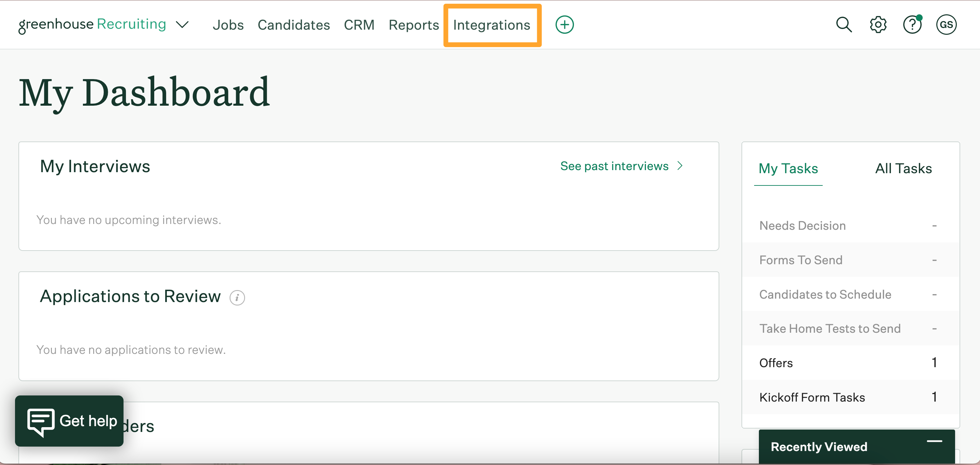Expand the dropdown next to greenhouse Recruiting
Viewport: 980px width, 465px height.
[x=182, y=25]
